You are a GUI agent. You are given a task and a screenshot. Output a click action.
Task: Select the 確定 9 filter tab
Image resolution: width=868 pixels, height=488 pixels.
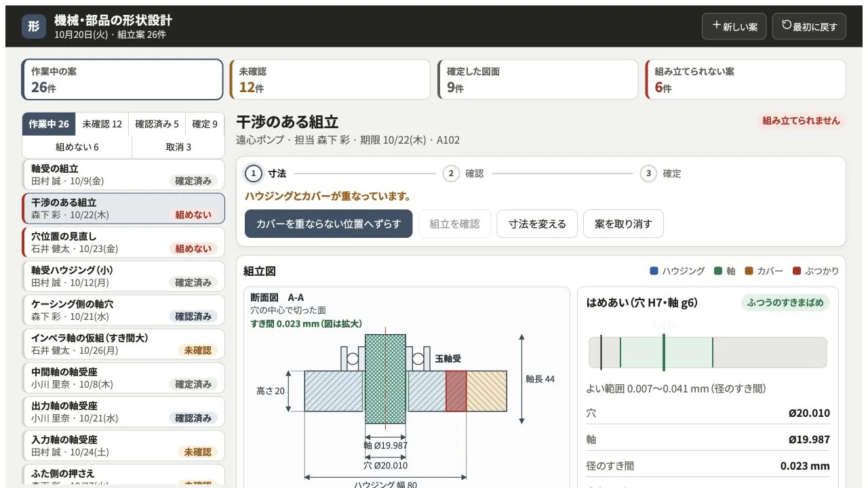205,124
